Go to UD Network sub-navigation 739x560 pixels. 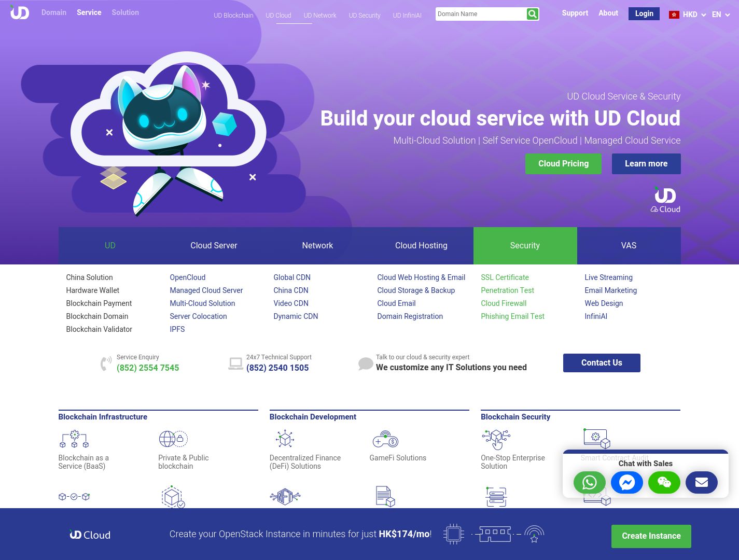(320, 16)
